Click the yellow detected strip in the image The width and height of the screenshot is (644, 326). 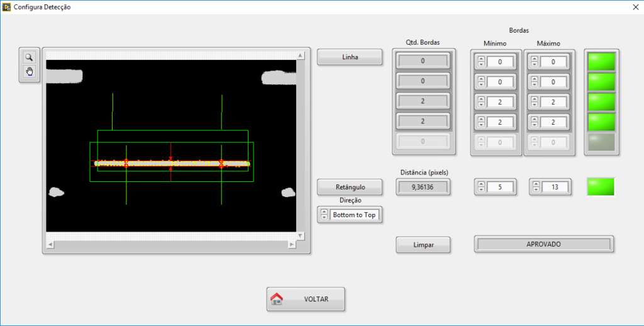click(172, 163)
